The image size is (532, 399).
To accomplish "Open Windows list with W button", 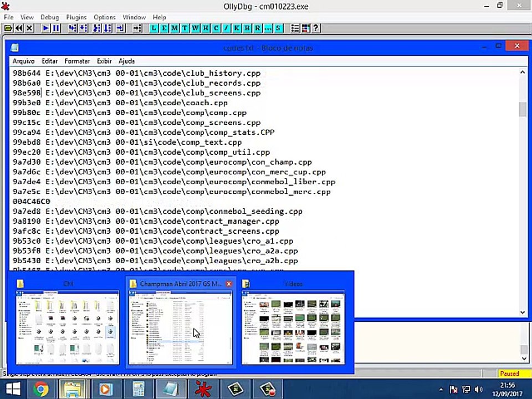I will pos(196,28).
